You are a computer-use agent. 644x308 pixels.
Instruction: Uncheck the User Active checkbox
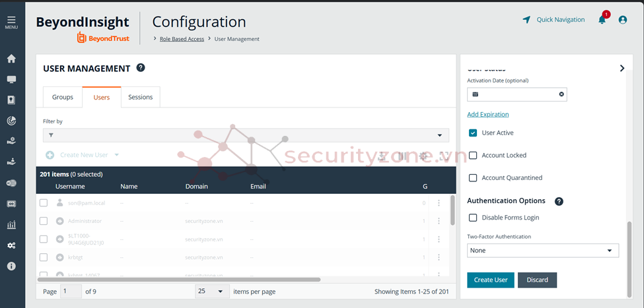click(473, 133)
